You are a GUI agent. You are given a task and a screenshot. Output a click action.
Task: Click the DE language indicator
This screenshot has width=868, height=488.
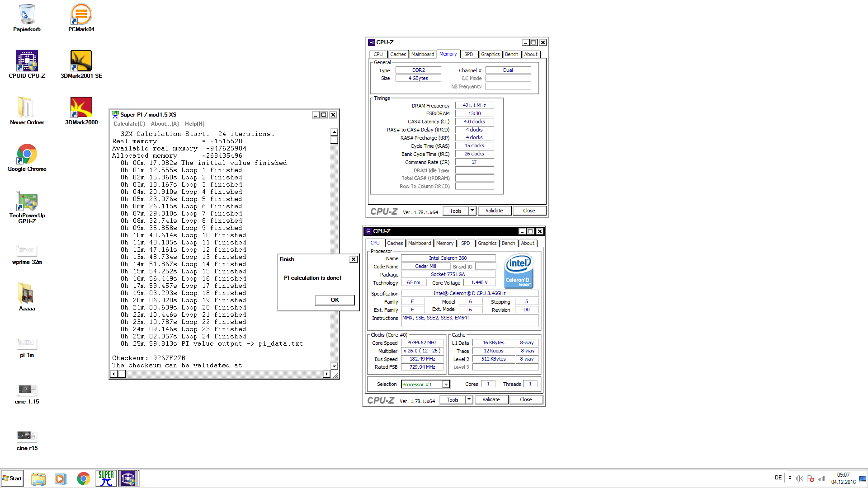point(778,478)
